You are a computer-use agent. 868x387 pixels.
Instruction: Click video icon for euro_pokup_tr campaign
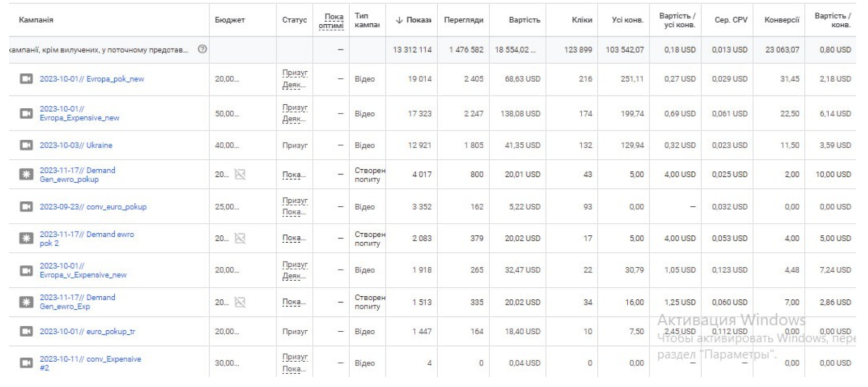pyautogui.click(x=26, y=331)
